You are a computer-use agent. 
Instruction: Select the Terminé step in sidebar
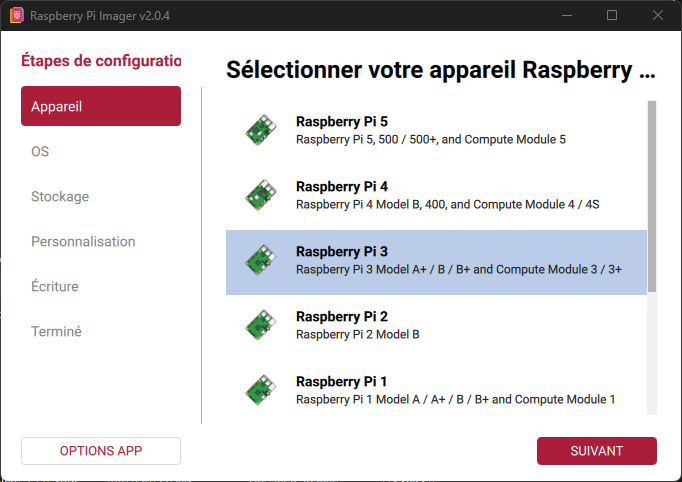(56, 331)
